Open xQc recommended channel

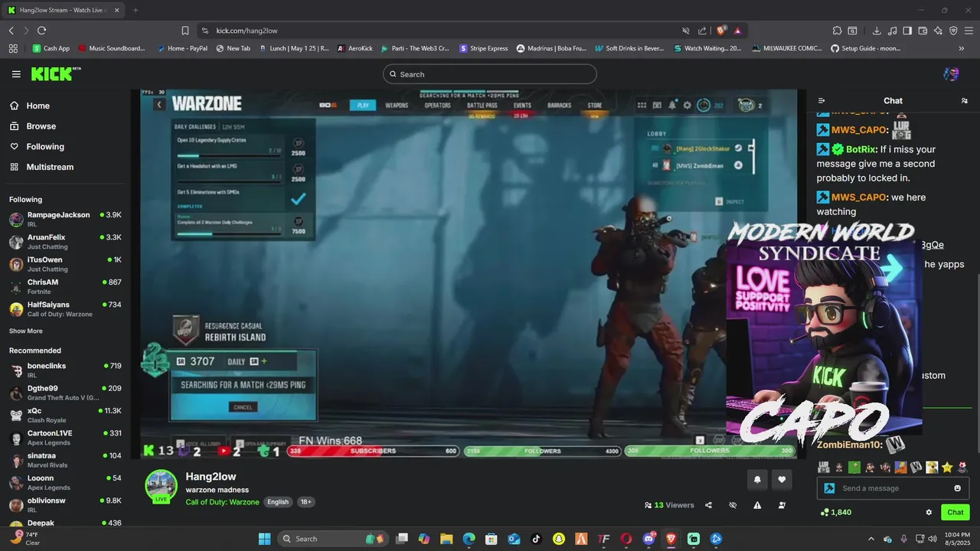click(x=65, y=416)
